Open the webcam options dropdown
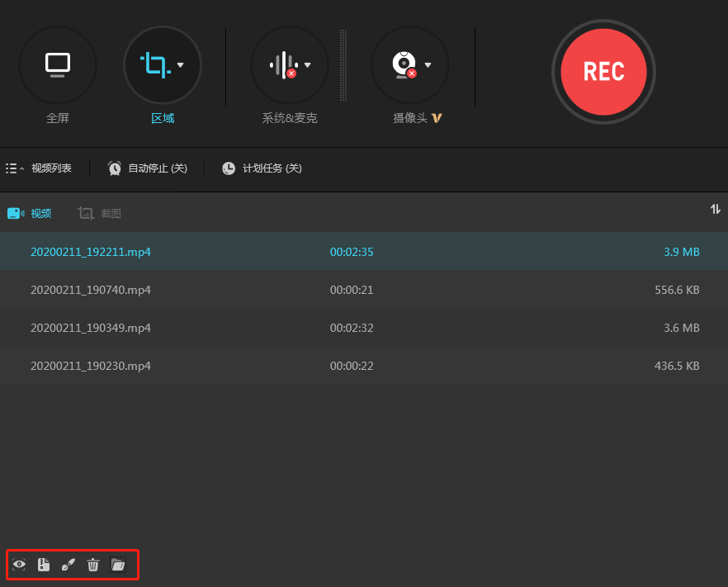Viewport: 728px width, 587px height. pos(428,65)
